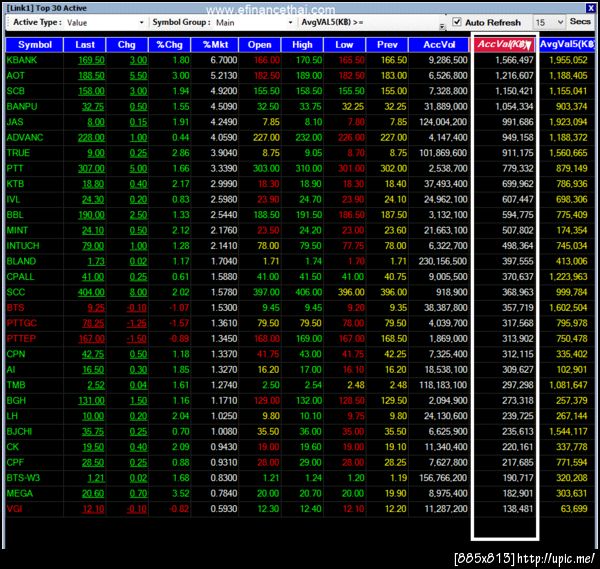The width and height of the screenshot is (600, 569).
Task: Sort by the Prev column header
Action: click(x=387, y=45)
